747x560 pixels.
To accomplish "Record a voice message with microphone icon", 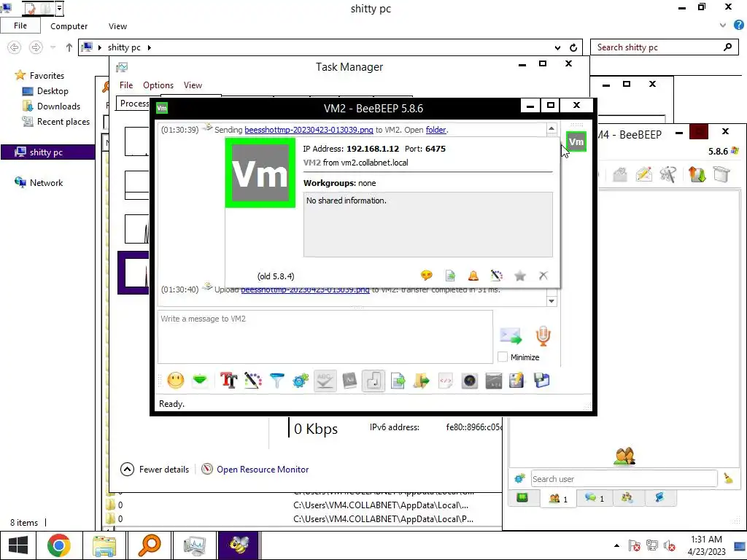I will click(543, 335).
